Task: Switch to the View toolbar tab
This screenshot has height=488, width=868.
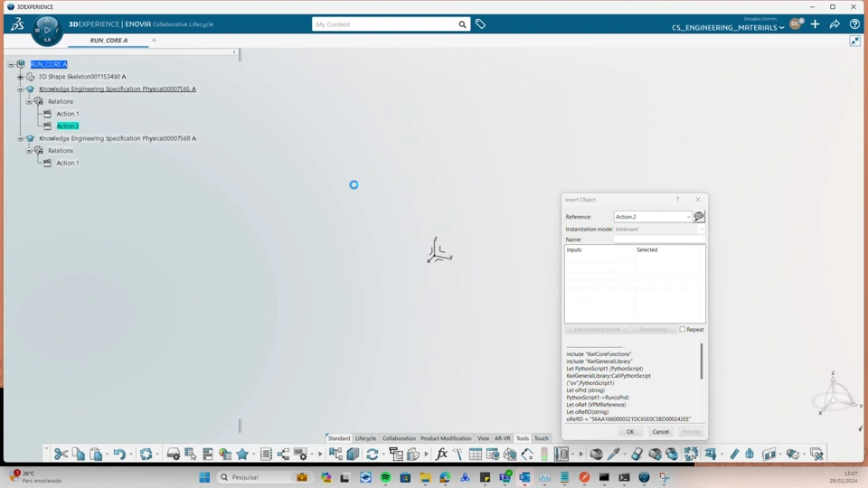Action: pos(483,438)
